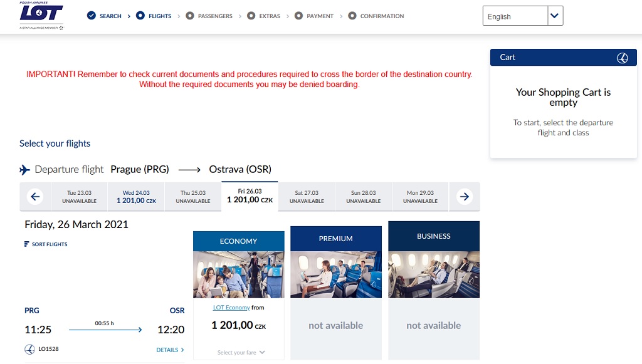The height and width of the screenshot is (364, 642).
Task: Click the Business class header
Action: 434,236
